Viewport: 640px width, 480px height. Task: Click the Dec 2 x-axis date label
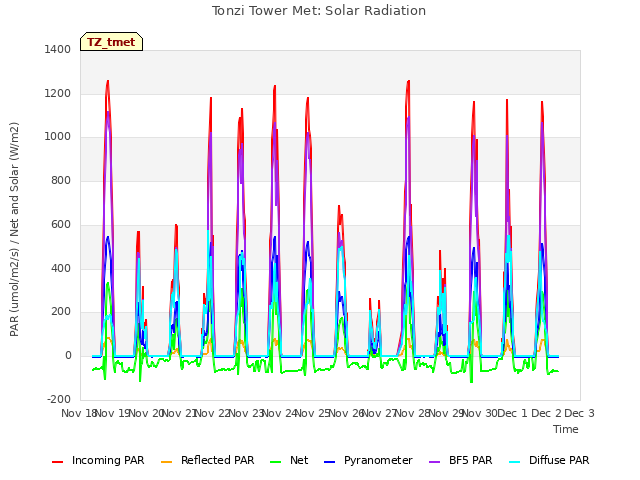[546, 413]
